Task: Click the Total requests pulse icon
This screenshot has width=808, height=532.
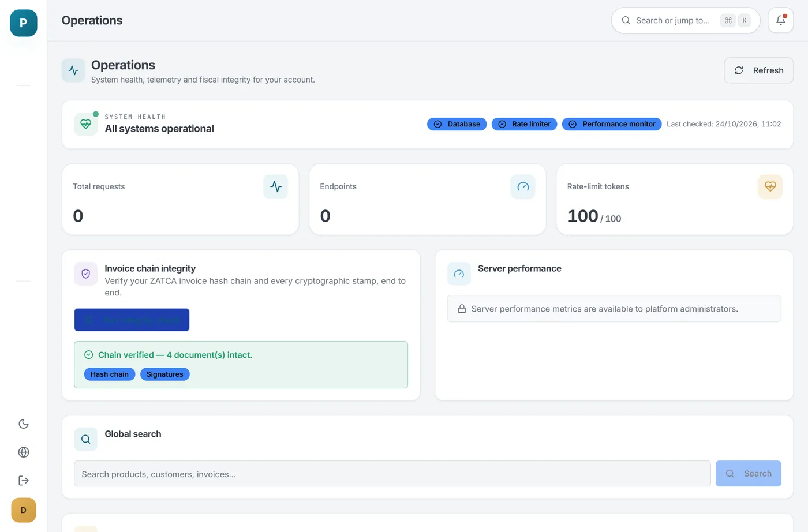Action: click(276, 187)
